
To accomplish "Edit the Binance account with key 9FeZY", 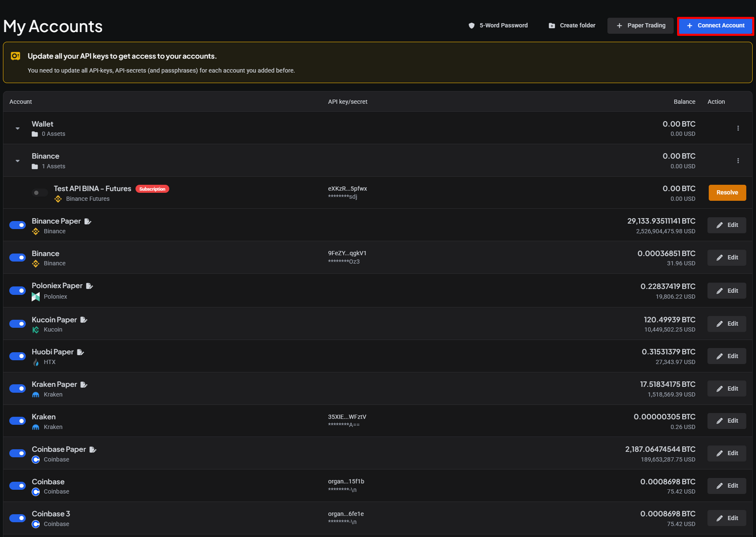I will (727, 257).
